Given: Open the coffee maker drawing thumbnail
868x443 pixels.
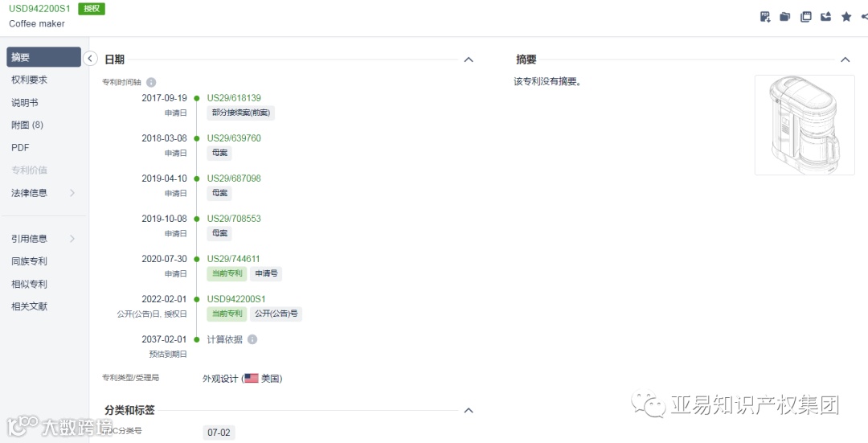Looking at the screenshot, I should click(x=805, y=125).
